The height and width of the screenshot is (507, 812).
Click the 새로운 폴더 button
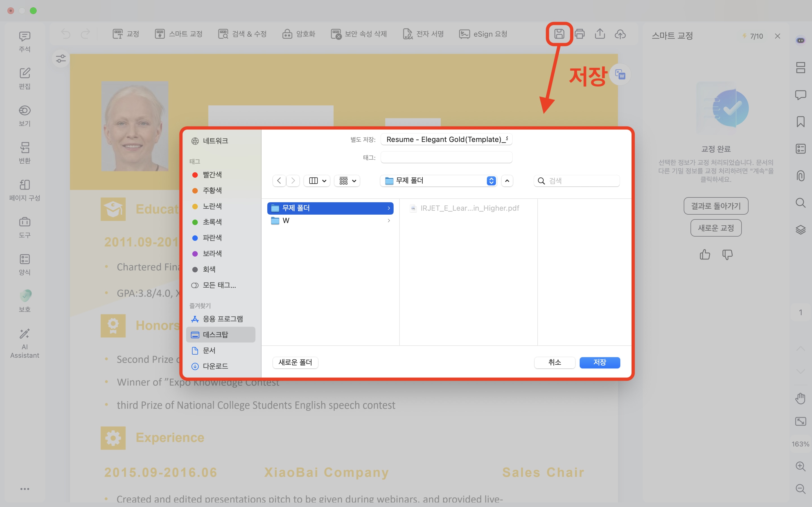pyautogui.click(x=295, y=363)
